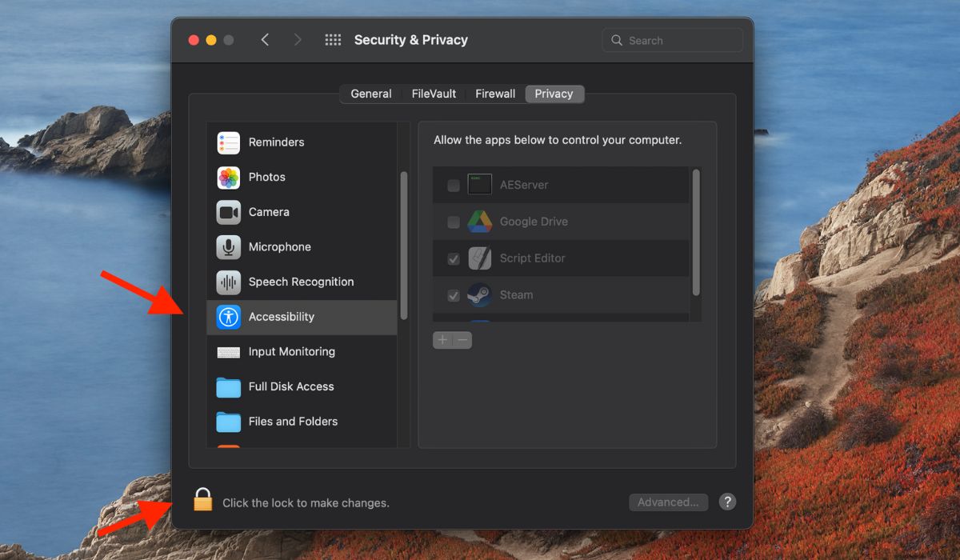Open Files and Folders privacy settings
The width and height of the screenshot is (960, 560).
coord(293,422)
